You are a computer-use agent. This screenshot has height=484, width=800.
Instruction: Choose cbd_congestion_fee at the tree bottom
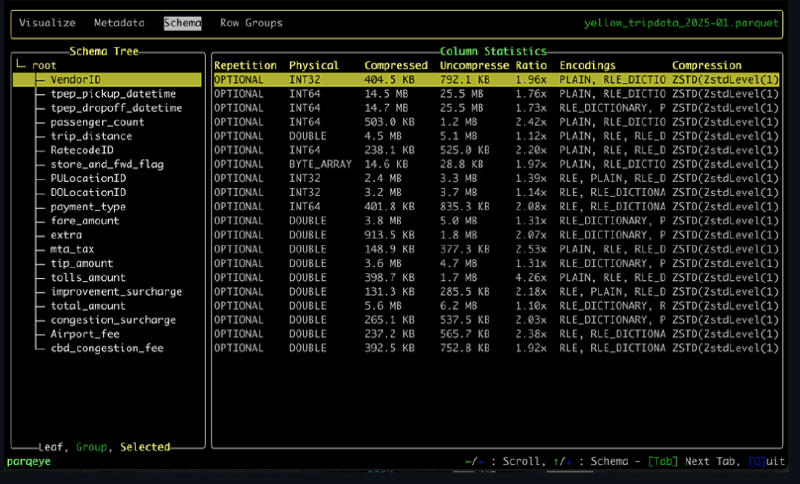pyautogui.click(x=107, y=348)
